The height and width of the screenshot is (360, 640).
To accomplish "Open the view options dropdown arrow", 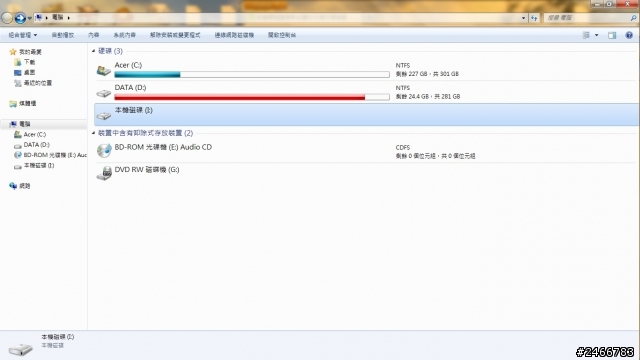I will click(596, 36).
